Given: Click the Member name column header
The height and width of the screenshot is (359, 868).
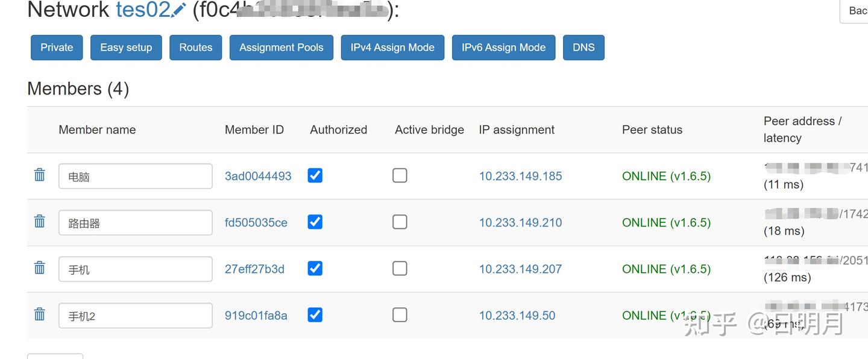Looking at the screenshot, I should (x=97, y=130).
